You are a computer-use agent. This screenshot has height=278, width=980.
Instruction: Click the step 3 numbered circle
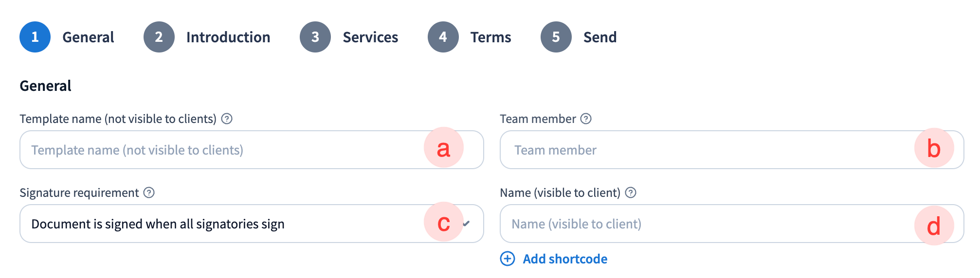[315, 37]
